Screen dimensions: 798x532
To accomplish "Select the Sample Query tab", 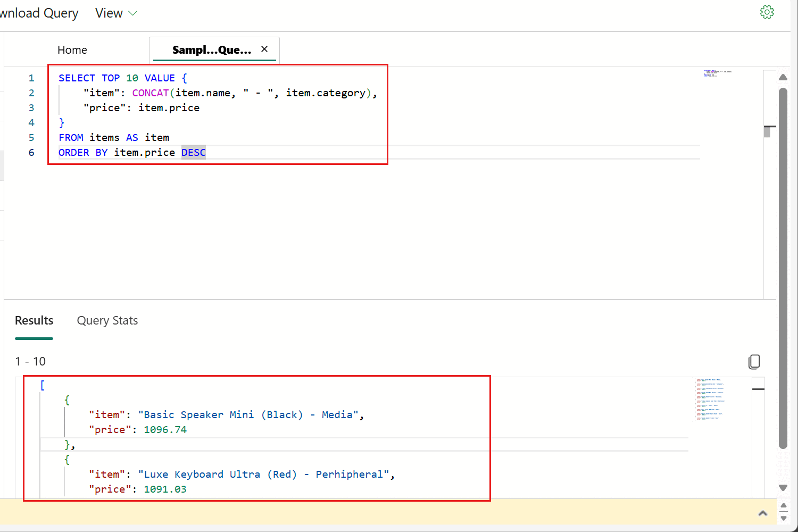I will [x=211, y=50].
